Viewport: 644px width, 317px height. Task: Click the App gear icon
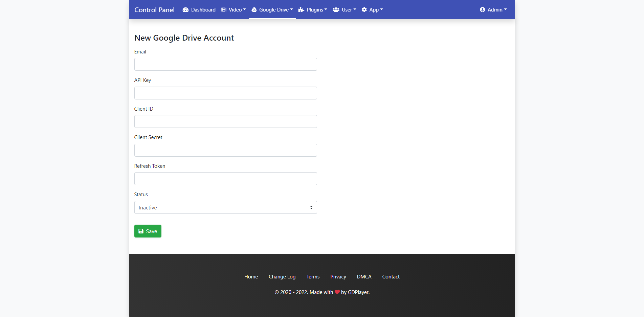click(364, 10)
